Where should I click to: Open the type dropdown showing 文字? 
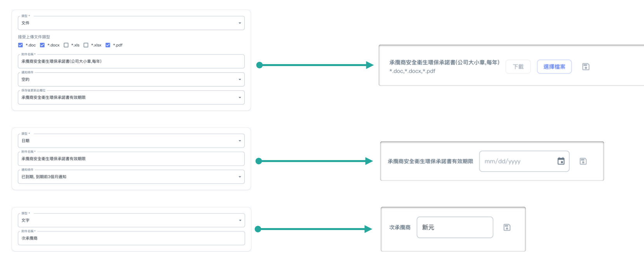pos(131,220)
